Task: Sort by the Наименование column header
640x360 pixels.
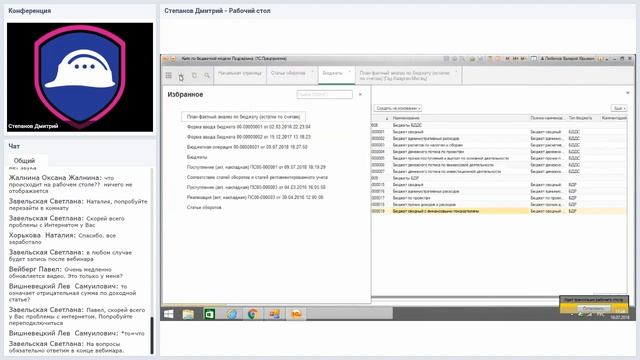Action: (459, 118)
